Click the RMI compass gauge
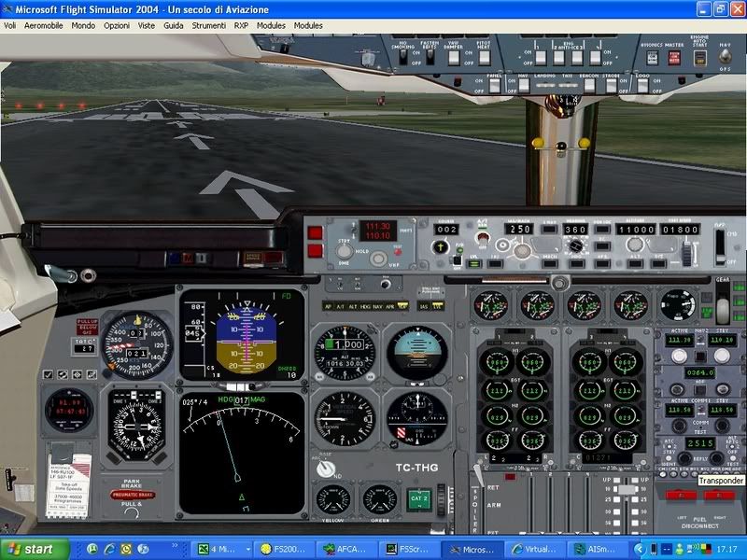 [136, 426]
